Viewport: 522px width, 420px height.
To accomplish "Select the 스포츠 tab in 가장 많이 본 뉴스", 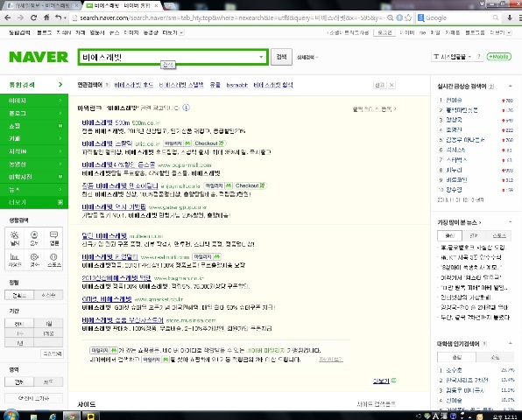I will 498,235.
